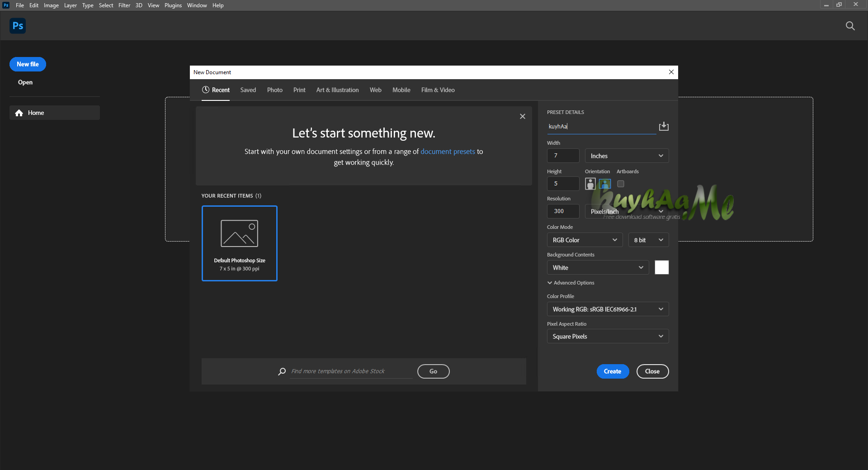Switch to the Art & Illustration tab
Viewport: 868px width, 470px height.
point(338,90)
